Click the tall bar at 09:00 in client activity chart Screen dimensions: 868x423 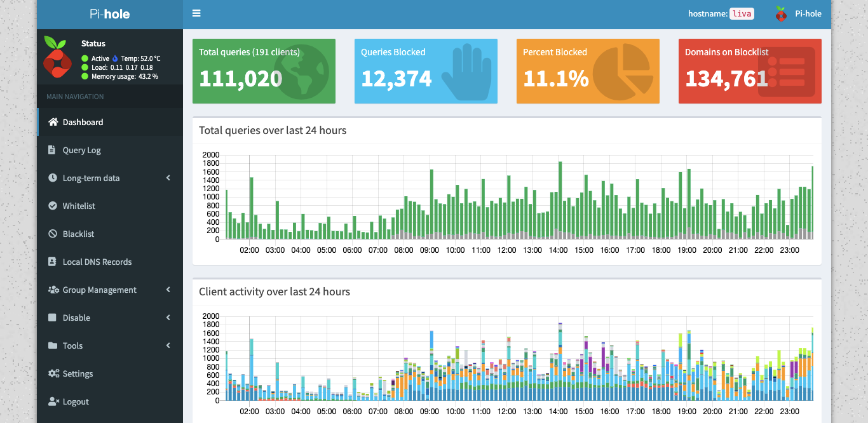pos(431,365)
